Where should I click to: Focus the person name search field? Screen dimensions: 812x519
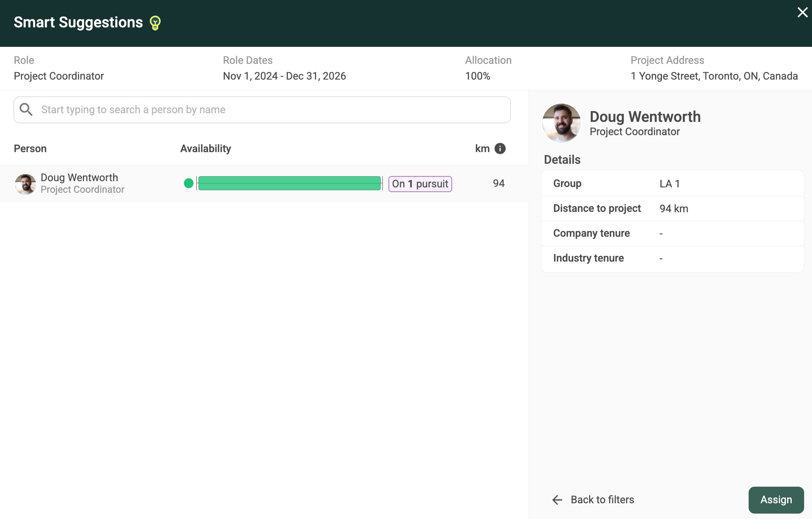pyautogui.click(x=262, y=110)
